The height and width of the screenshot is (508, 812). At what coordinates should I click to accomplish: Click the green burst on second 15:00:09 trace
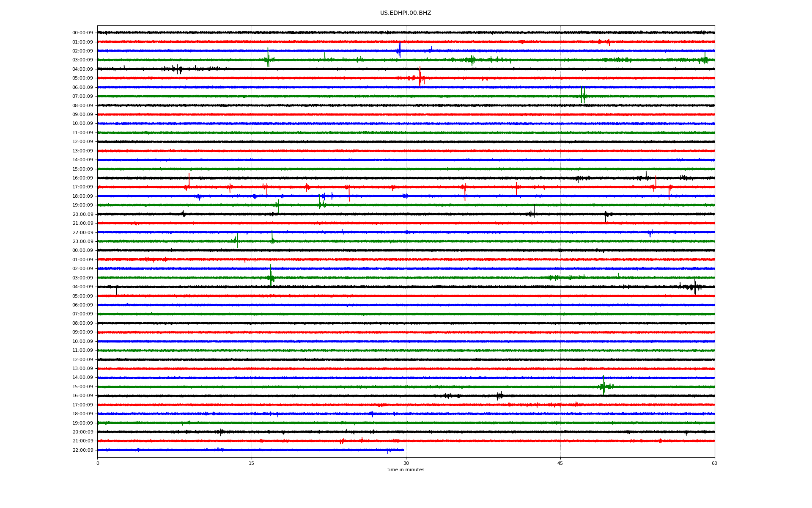604,386
